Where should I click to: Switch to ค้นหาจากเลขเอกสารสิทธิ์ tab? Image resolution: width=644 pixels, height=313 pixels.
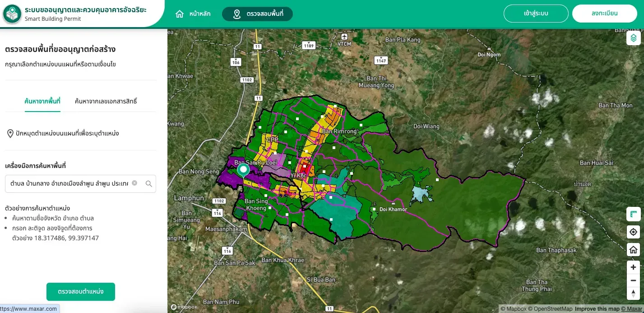(x=106, y=101)
